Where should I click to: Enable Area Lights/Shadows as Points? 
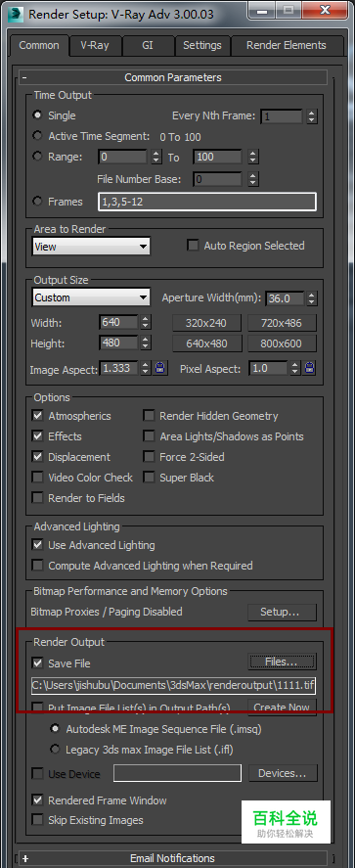(149, 436)
